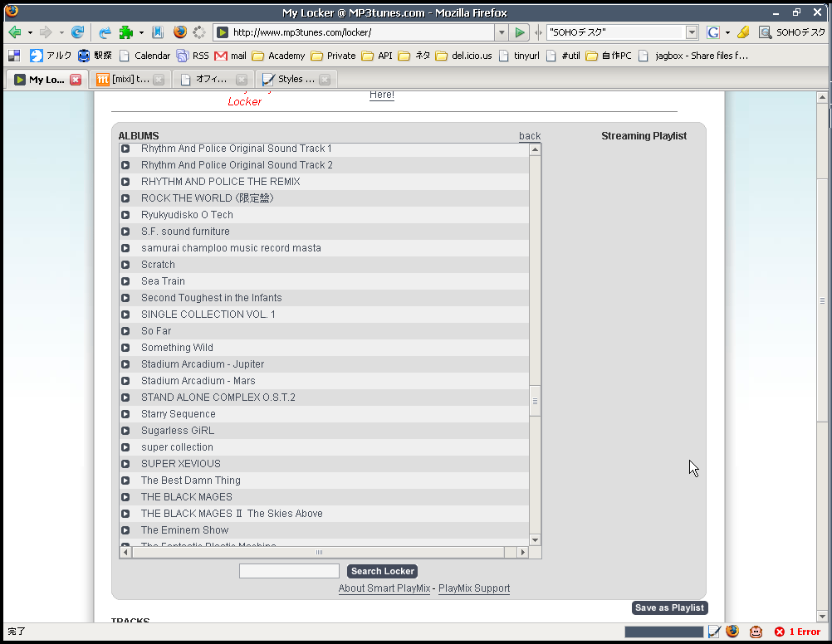This screenshot has height=644, width=832.
Task: Click the monkey face icon in status bar
Action: 756,632
